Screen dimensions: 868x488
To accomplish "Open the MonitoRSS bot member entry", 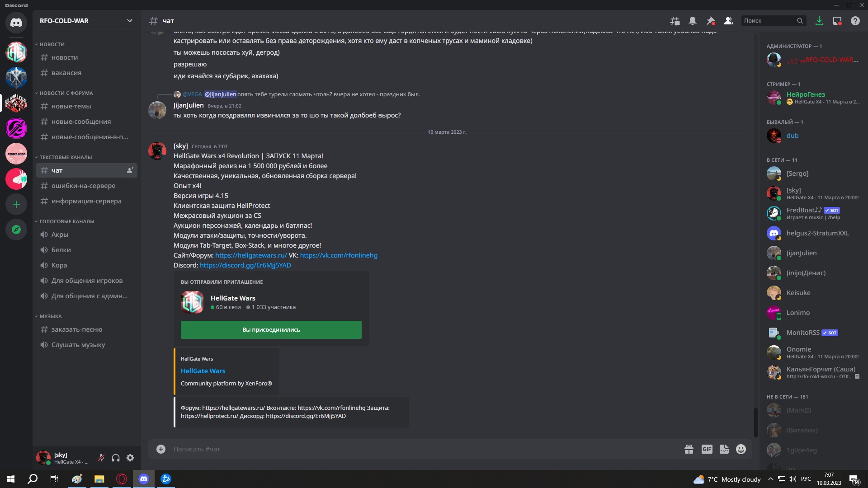I will coord(813,333).
